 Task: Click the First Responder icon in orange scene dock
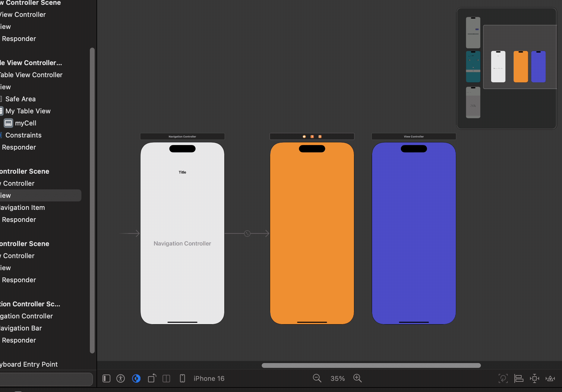point(312,137)
